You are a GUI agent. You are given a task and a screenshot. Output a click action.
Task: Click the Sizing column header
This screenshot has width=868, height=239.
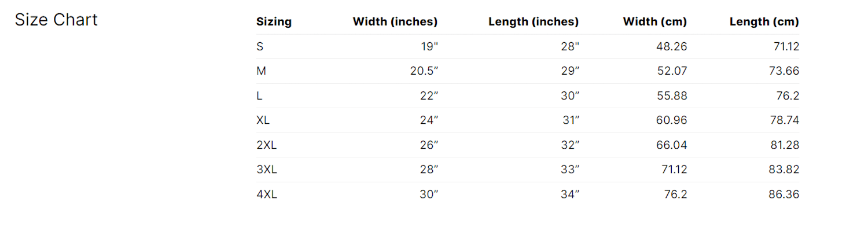click(x=274, y=22)
